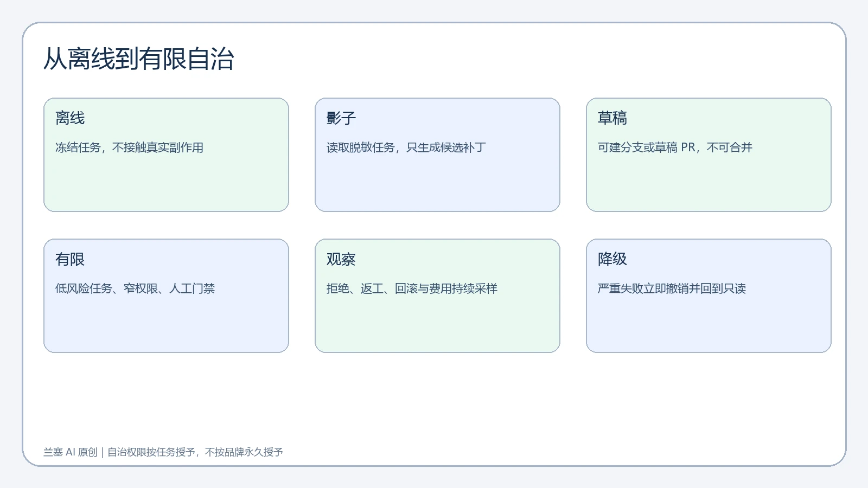Select the 降级 card heading
868x488 pixels.
(x=612, y=259)
